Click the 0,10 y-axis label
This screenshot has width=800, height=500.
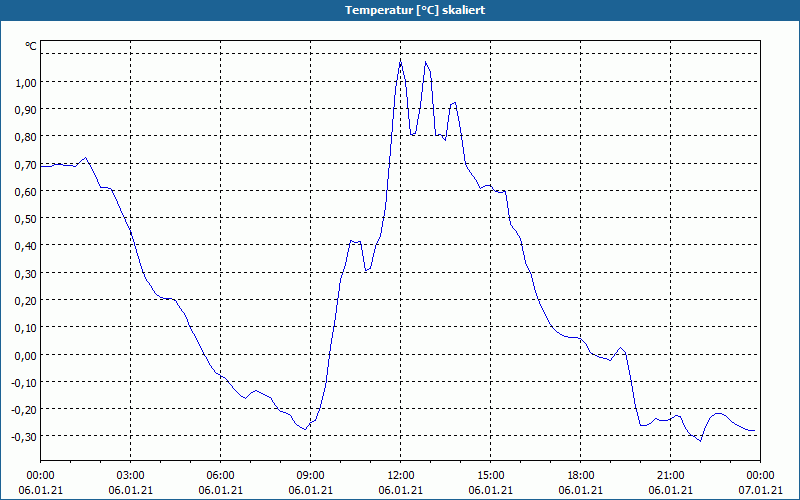[26, 328]
